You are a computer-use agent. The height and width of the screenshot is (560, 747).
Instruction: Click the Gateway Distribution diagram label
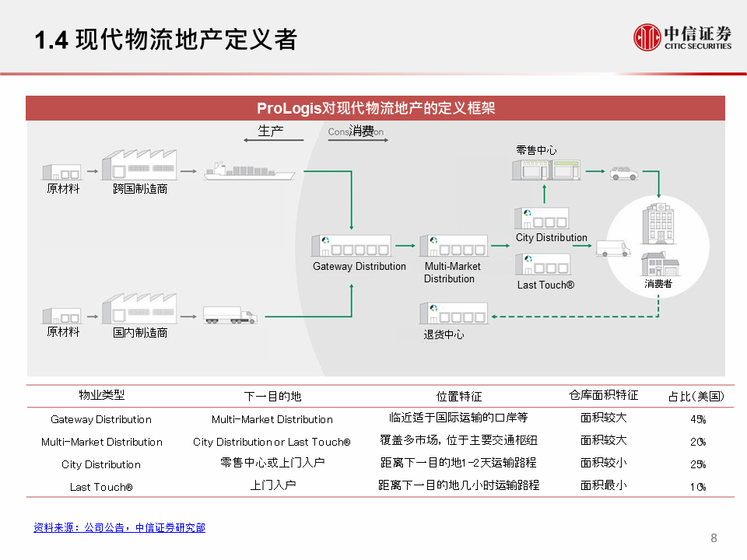[359, 267]
